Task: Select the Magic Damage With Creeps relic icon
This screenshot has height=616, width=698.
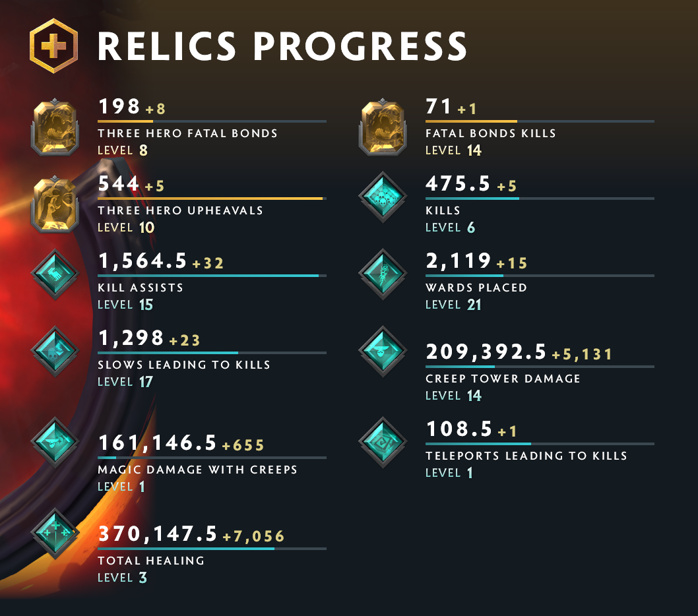Action: pyautogui.click(x=55, y=442)
